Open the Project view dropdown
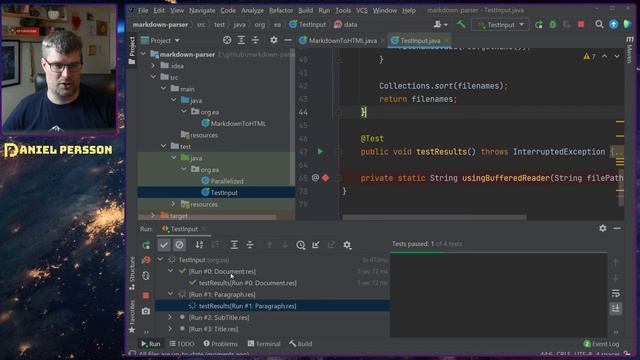Viewport: 640px width, 360px height. [160, 40]
